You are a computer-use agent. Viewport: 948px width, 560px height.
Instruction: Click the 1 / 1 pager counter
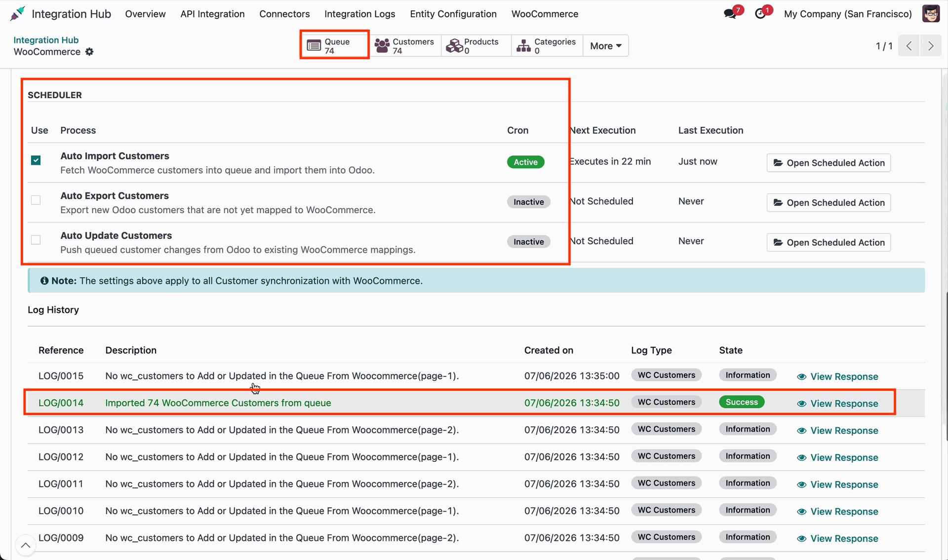coord(884,46)
